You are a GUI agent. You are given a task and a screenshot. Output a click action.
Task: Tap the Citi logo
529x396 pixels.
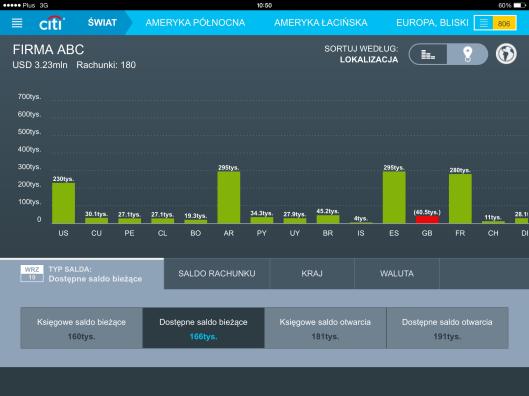point(52,23)
